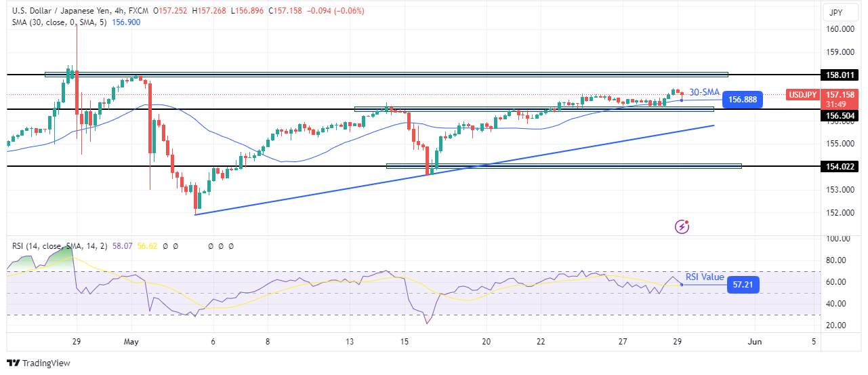This screenshot has height=375, width=868.
Task: Click the 30-SMA text annotation
Action: [704, 92]
